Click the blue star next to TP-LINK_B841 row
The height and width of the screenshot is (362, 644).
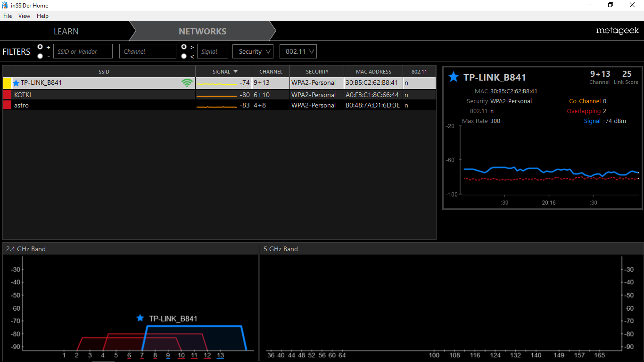17,83
